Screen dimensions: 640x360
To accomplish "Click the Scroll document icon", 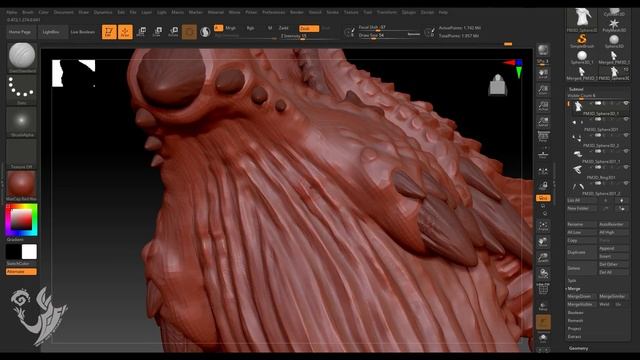I will [x=543, y=74].
